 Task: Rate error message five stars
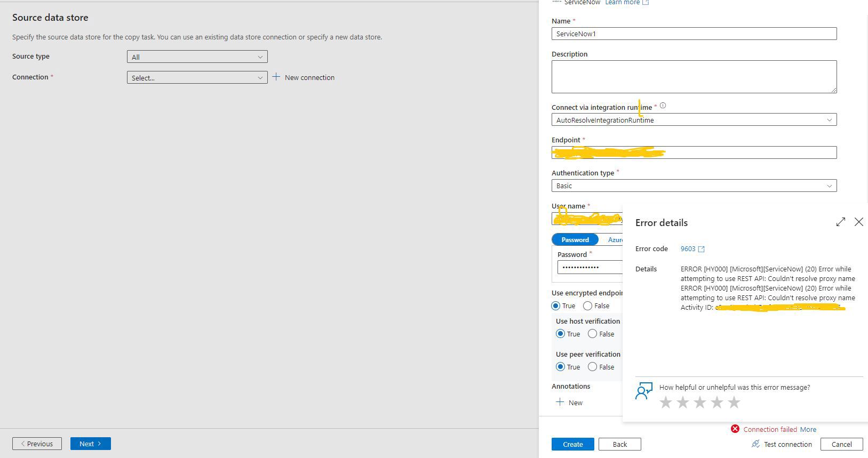click(x=734, y=402)
